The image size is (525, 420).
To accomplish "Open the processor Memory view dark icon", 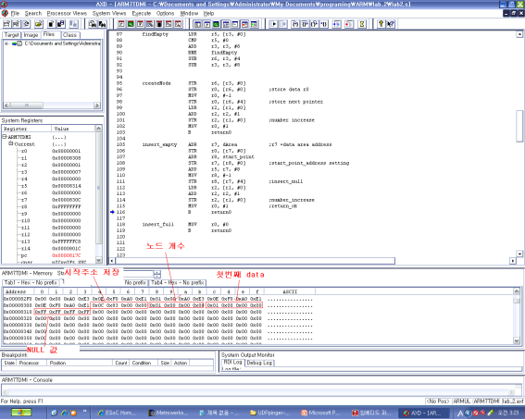I will click(x=159, y=24).
